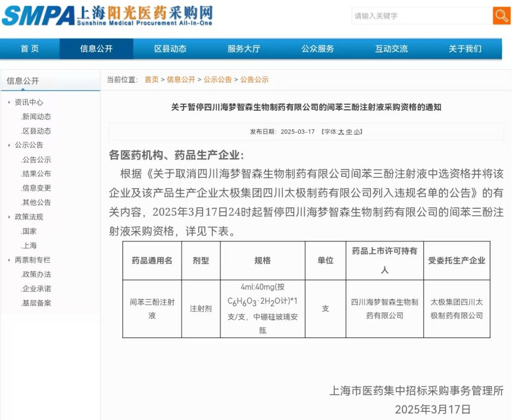Click the orange search magnifier button
This screenshot has width=512, height=420.
pos(501,15)
